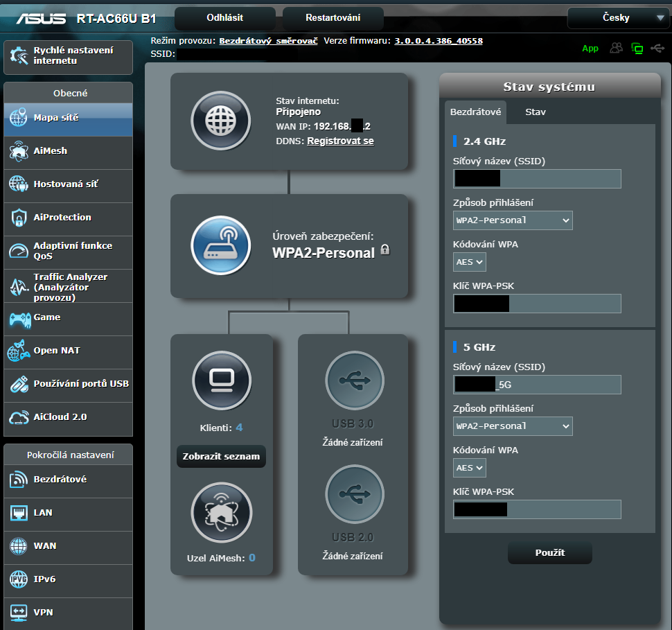Open 5 GHz WPA encryption AES dropdown
Screen dimensions: 672x630
[469, 468]
